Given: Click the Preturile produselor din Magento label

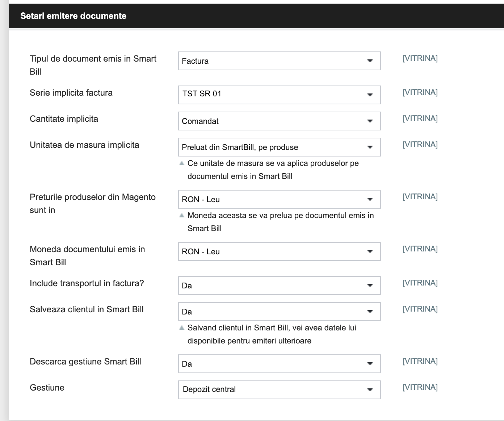Looking at the screenshot, I should (x=93, y=204).
